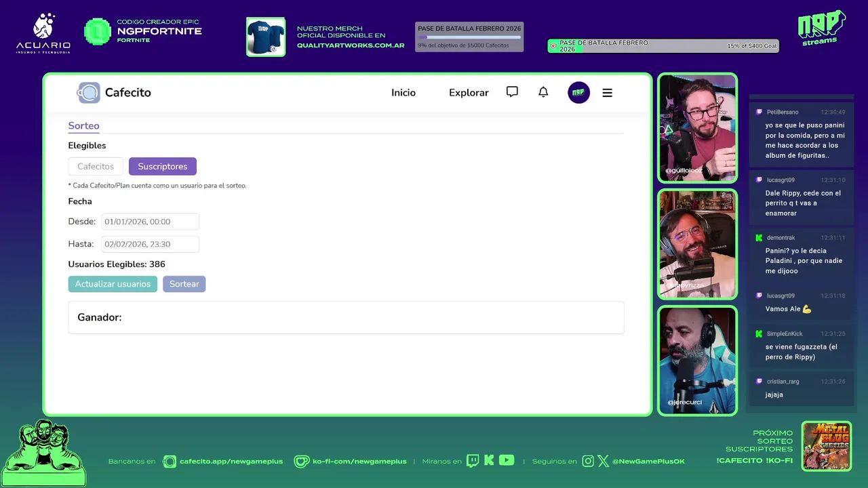The height and width of the screenshot is (488, 868).
Task: Open Explorar in the navigation
Action: tap(469, 93)
